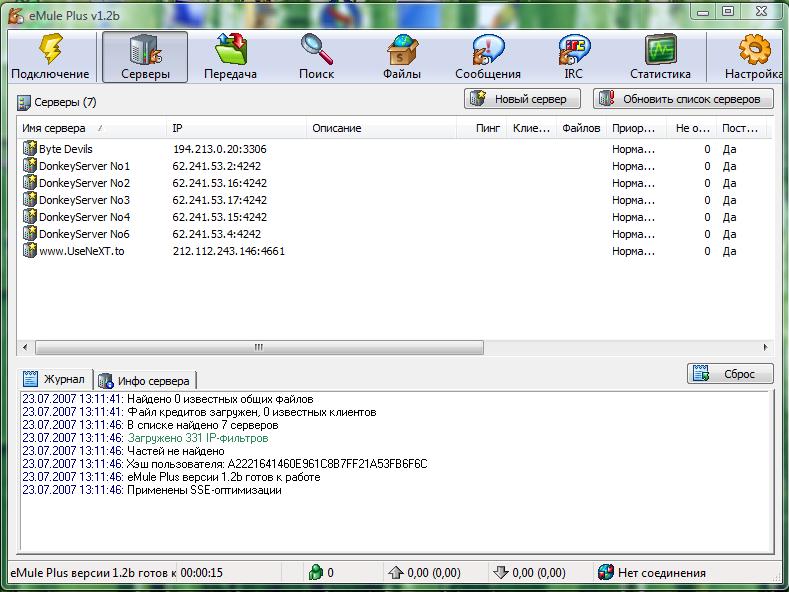Click the server list scroll left arrow
789x592 pixels.
25,347
